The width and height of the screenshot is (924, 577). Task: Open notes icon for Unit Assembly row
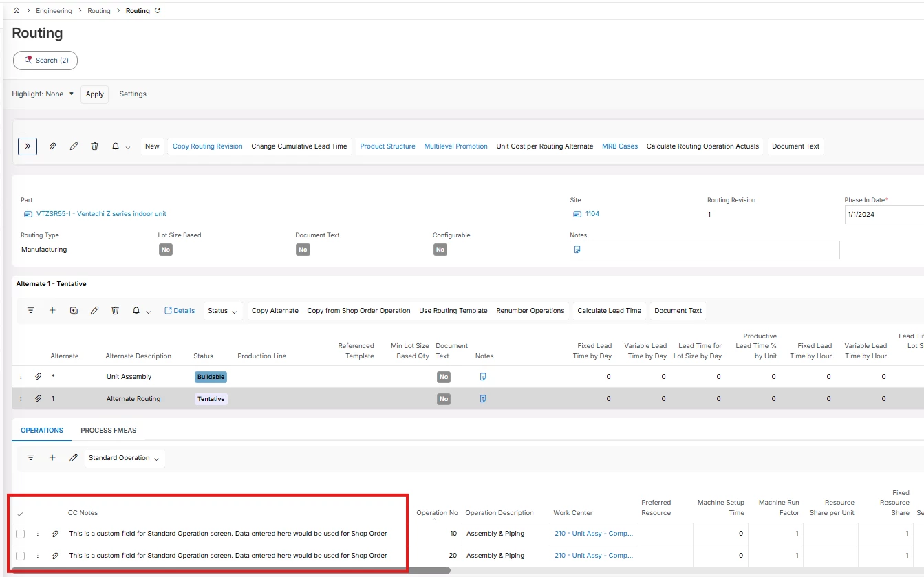pos(483,377)
